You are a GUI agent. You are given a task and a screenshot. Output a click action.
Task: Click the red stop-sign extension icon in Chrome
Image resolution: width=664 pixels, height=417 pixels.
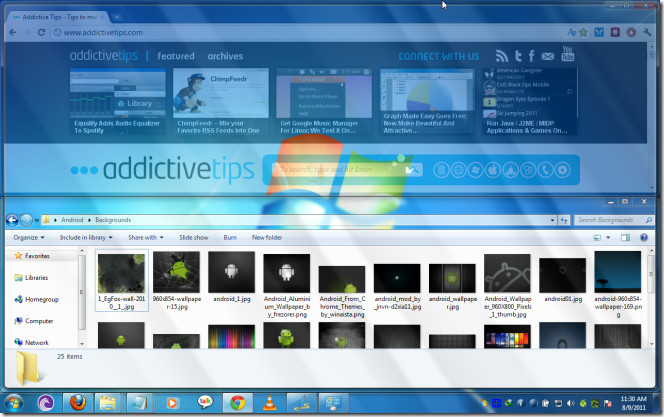pyautogui.click(x=631, y=32)
